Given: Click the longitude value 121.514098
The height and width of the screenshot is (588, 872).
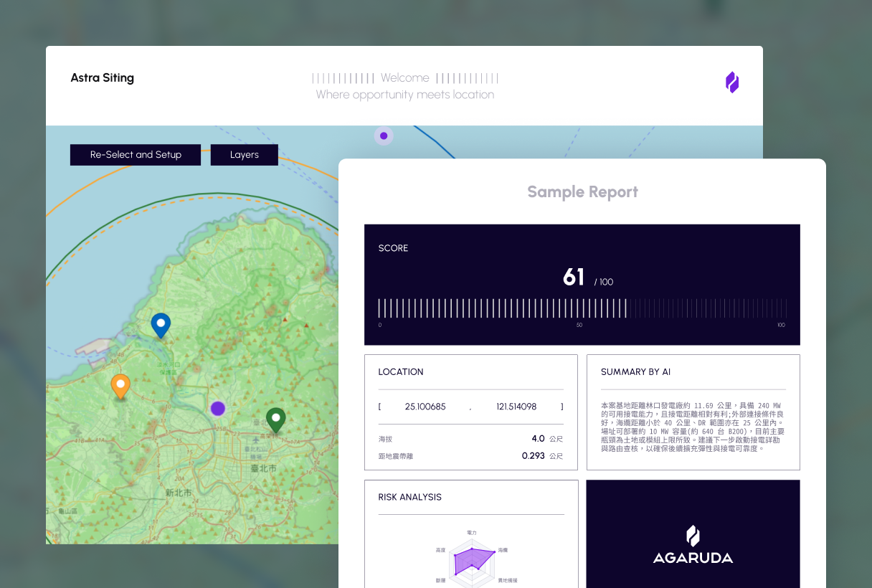Looking at the screenshot, I should tap(516, 407).
